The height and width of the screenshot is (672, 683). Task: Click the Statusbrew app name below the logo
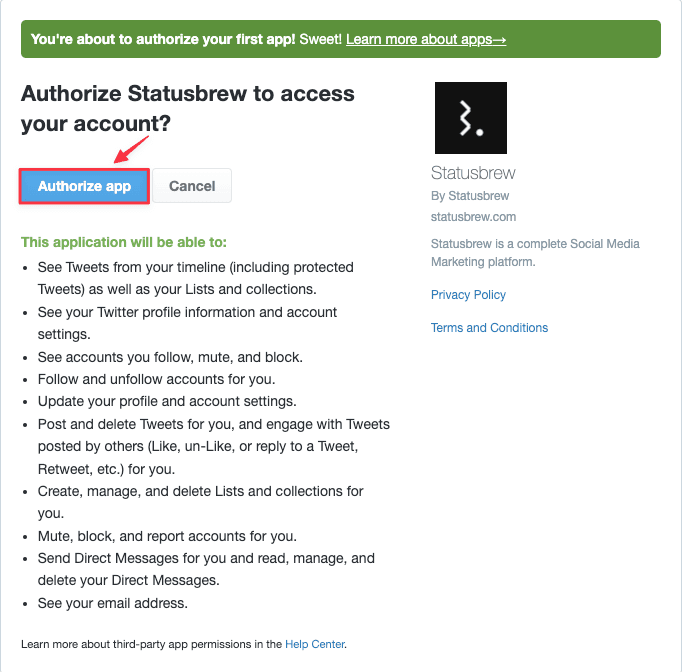tap(473, 173)
